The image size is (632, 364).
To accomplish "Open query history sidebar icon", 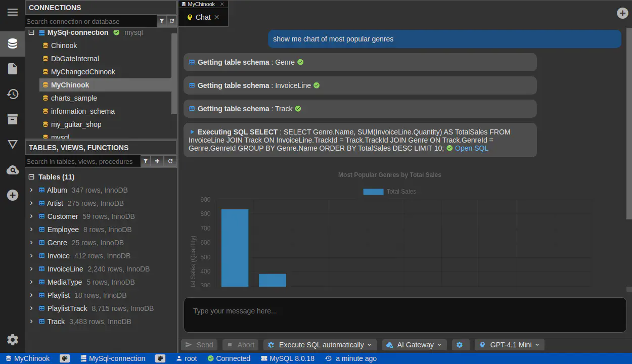I will tap(13, 94).
